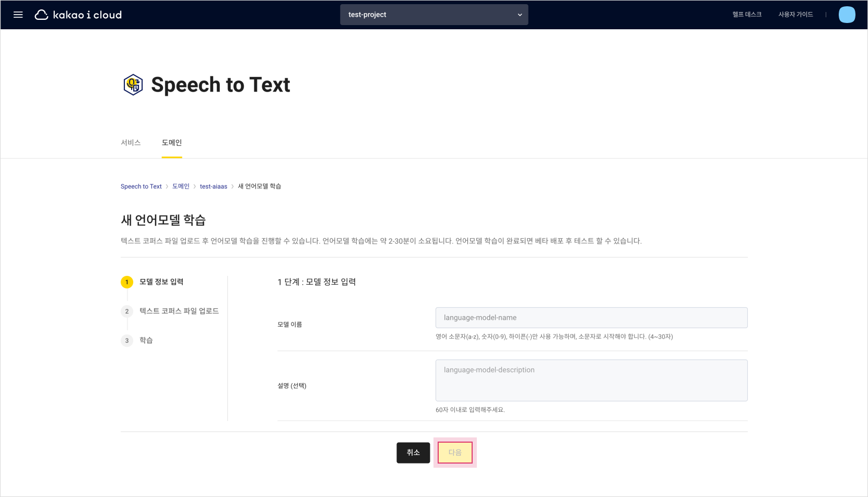Screen dimensions: 868x497
Task: Select step 1 모델 정보 입력
Action: coord(153,282)
